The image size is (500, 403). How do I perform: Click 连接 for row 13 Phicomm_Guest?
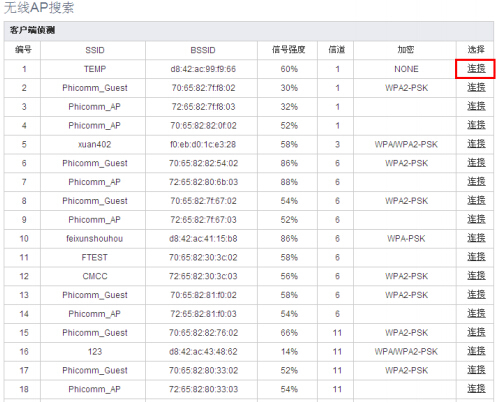[476, 295]
